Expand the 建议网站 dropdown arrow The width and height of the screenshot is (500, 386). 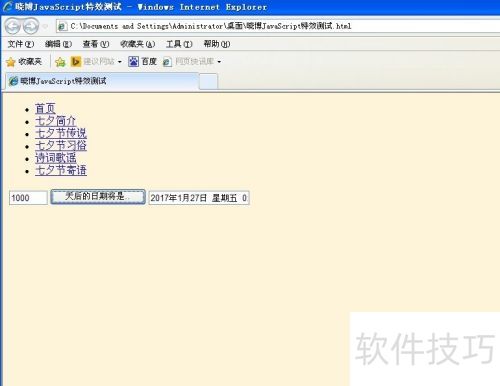click(x=120, y=62)
